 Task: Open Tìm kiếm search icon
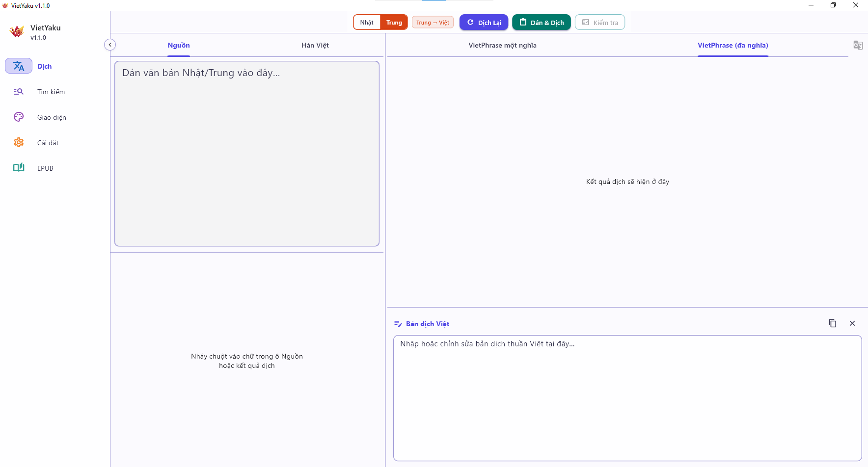pyautogui.click(x=19, y=92)
